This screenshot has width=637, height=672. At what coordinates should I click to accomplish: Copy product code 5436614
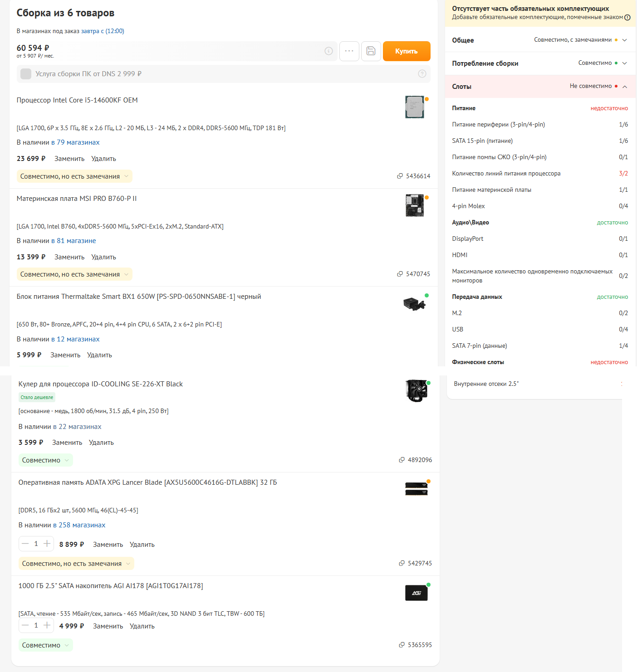(x=400, y=176)
